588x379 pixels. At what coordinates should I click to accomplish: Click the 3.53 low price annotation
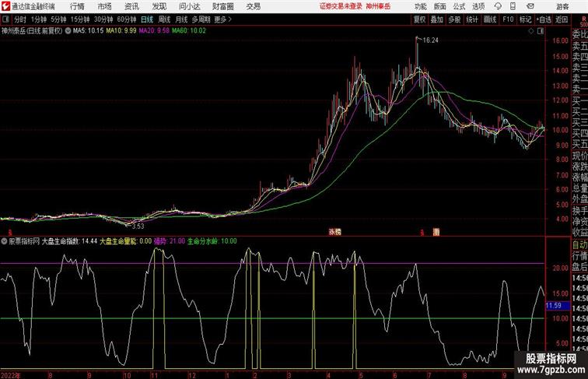(138, 226)
